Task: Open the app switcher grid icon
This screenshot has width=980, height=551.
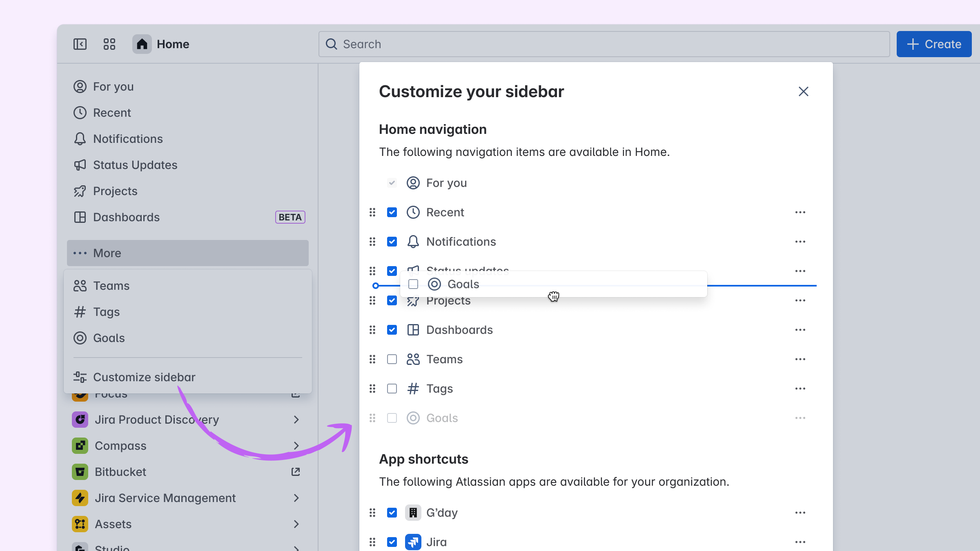Action: coord(109,44)
